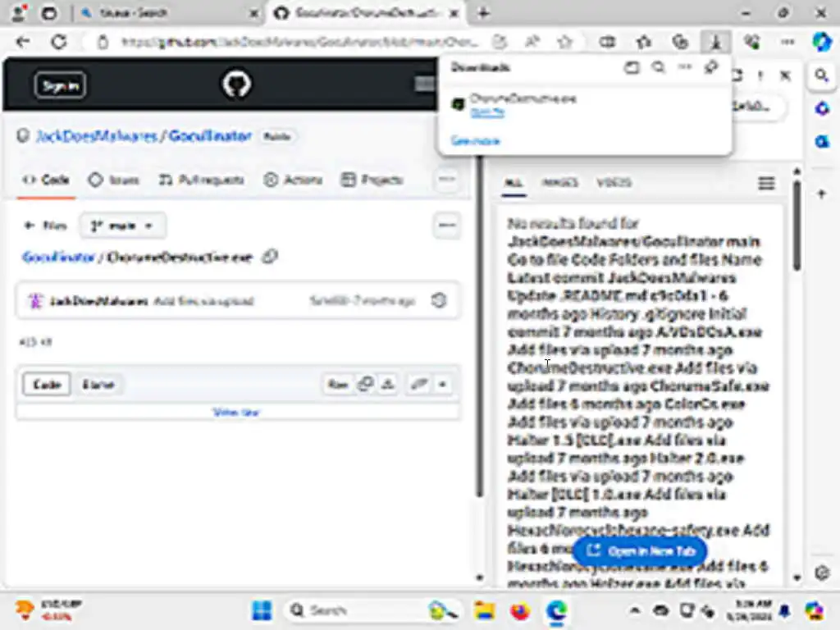This screenshot has width=840, height=630.
Task: Click JackDoesMalwares commit author name
Action: tap(98, 301)
